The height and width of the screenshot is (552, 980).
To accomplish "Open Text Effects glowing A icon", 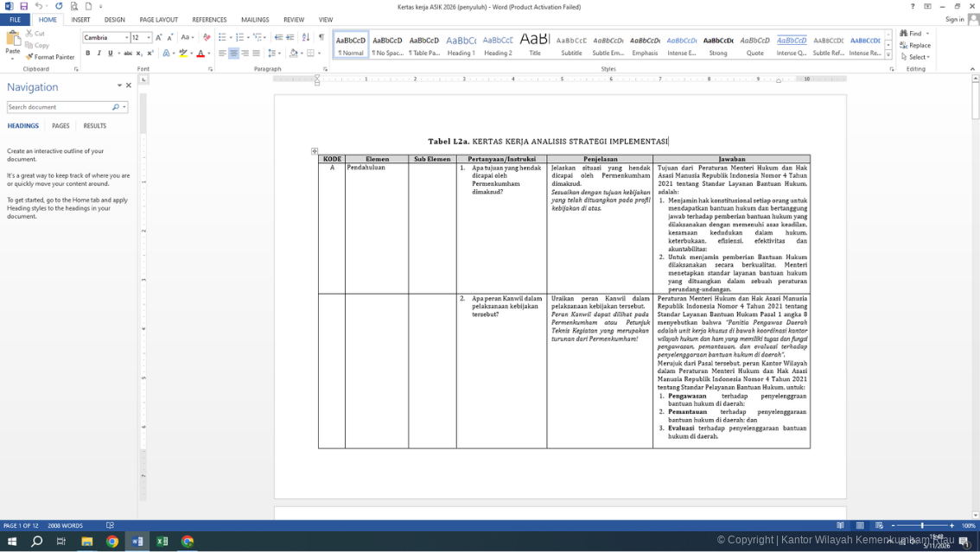I will [166, 54].
